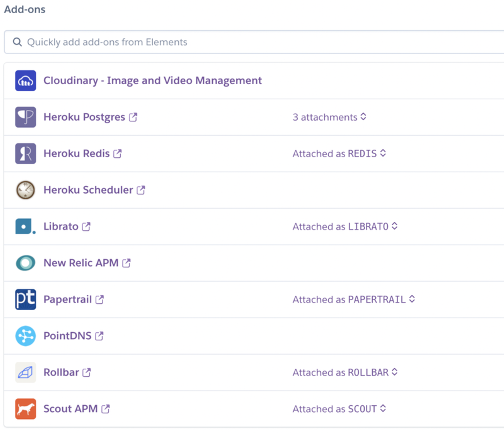This screenshot has height=433, width=504.
Task: Open Cloudinary Image and Video Management link
Action: 153,81
